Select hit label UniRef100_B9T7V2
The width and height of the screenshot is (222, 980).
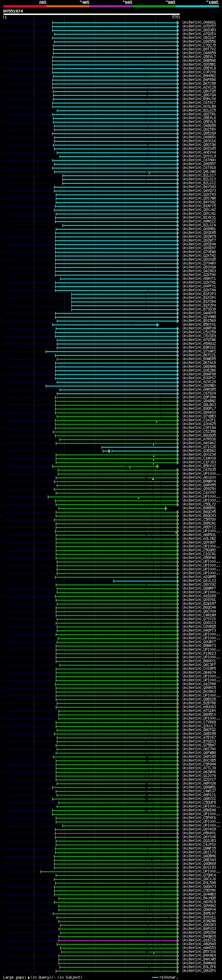199,49
